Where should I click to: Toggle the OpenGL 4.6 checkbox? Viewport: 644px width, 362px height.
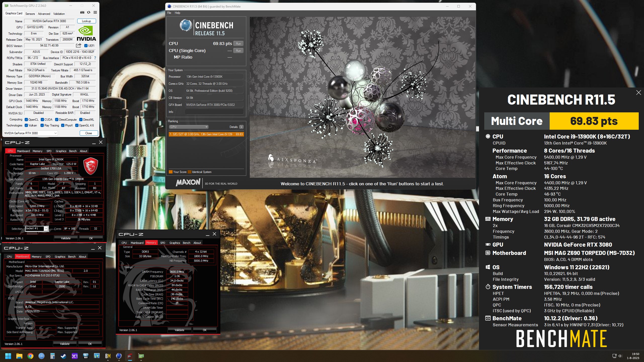(77, 125)
